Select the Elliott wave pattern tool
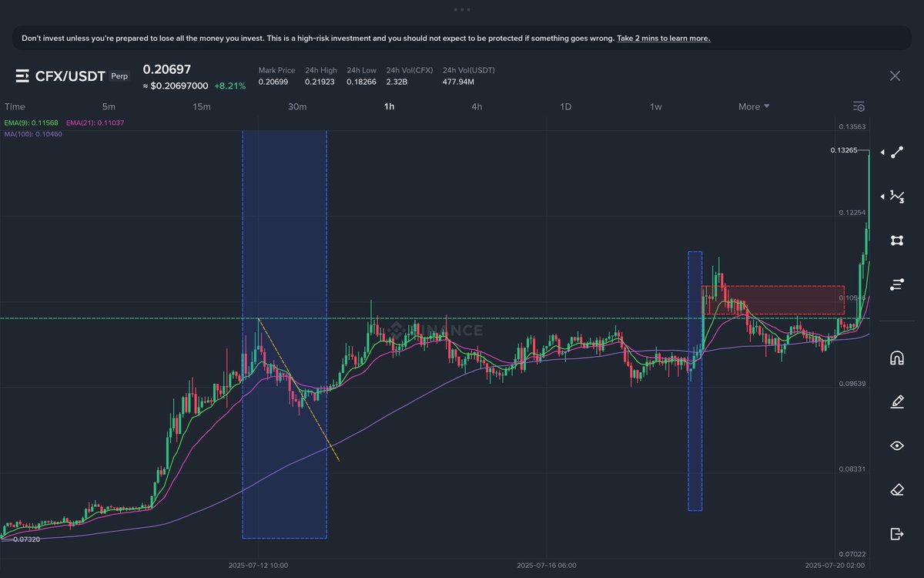 pyautogui.click(x=897, y=197)
